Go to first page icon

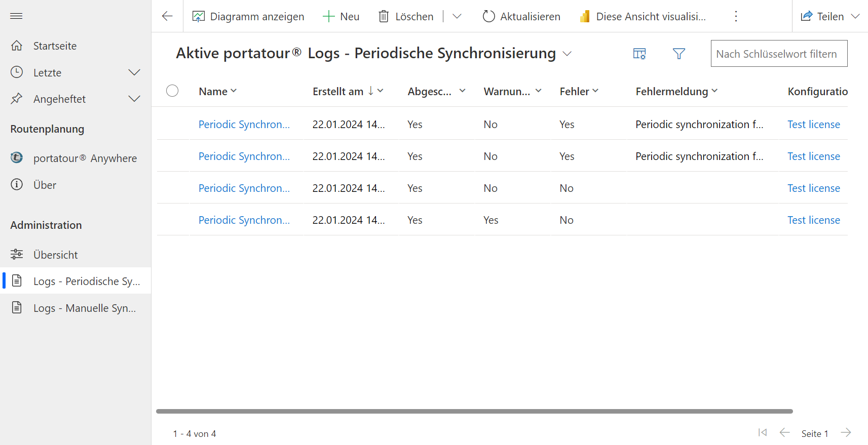[763, 432]
